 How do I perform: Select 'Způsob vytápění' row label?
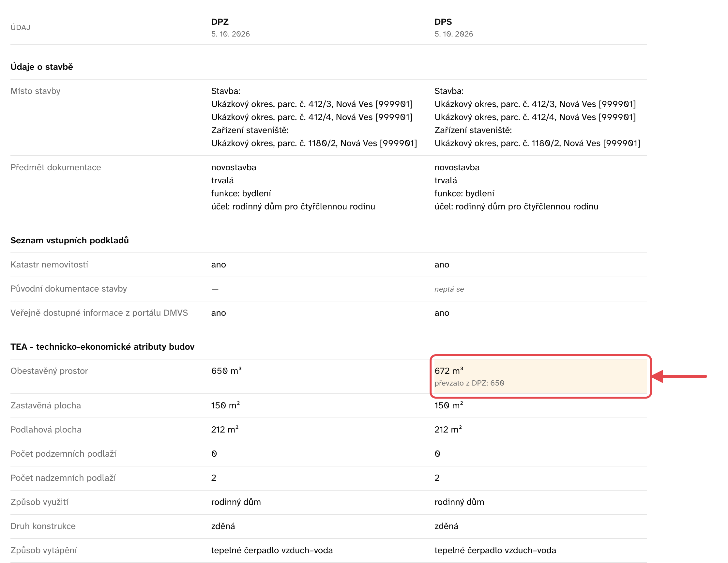tap(44, 550)
